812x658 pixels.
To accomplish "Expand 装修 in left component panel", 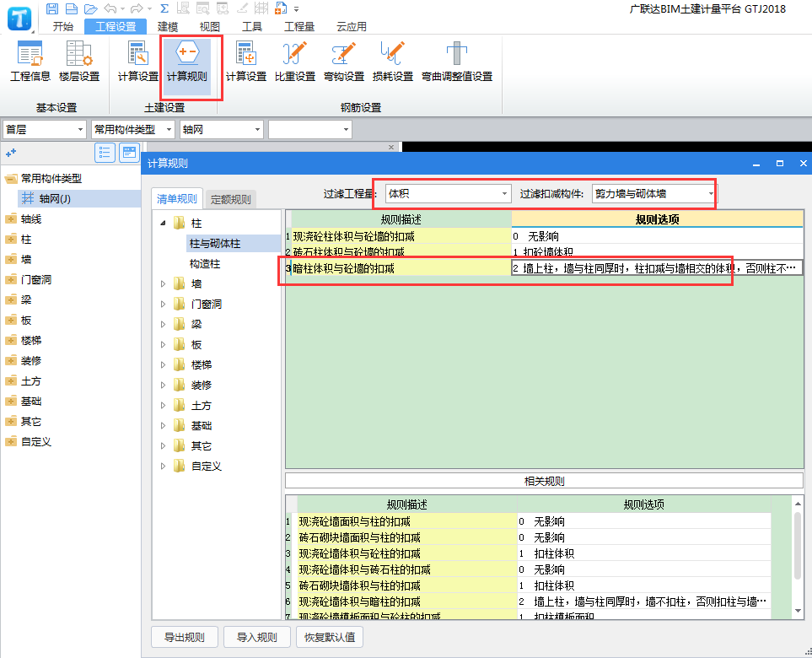I will pos(10,360).
